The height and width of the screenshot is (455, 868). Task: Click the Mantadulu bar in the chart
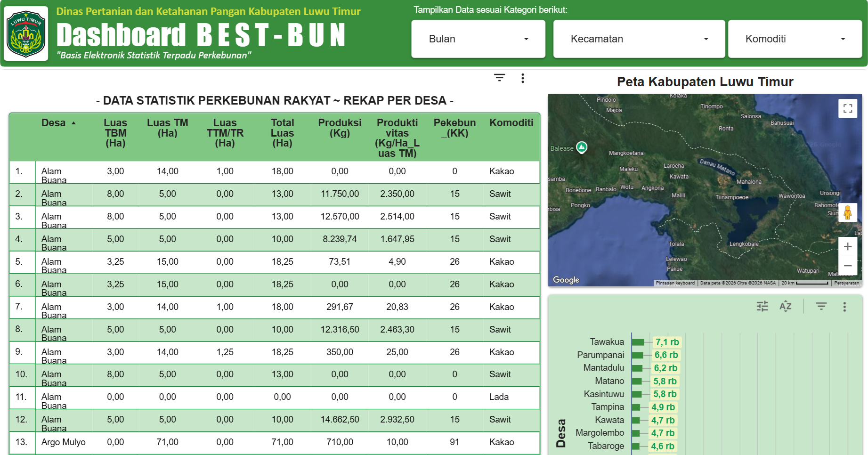(x=637, y=368)
